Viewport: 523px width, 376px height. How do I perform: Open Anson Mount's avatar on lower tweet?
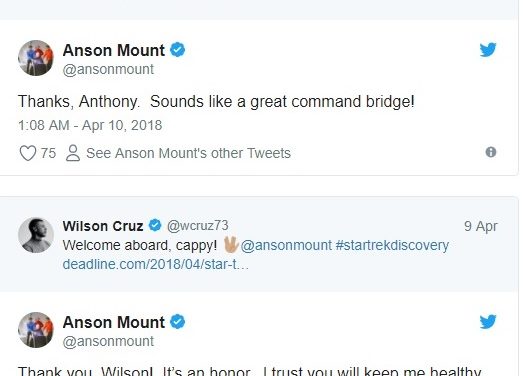coord(36,330)
